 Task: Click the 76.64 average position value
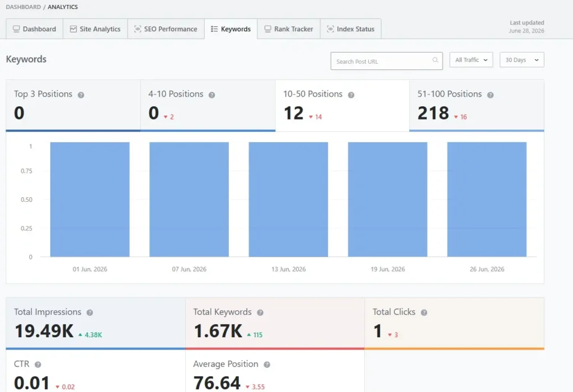217,383
